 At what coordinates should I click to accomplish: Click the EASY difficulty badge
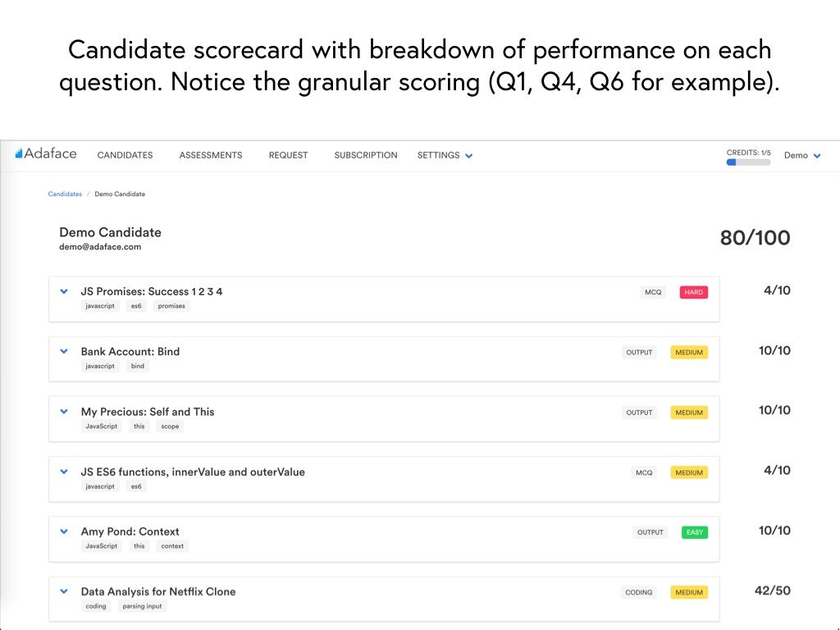695,532
